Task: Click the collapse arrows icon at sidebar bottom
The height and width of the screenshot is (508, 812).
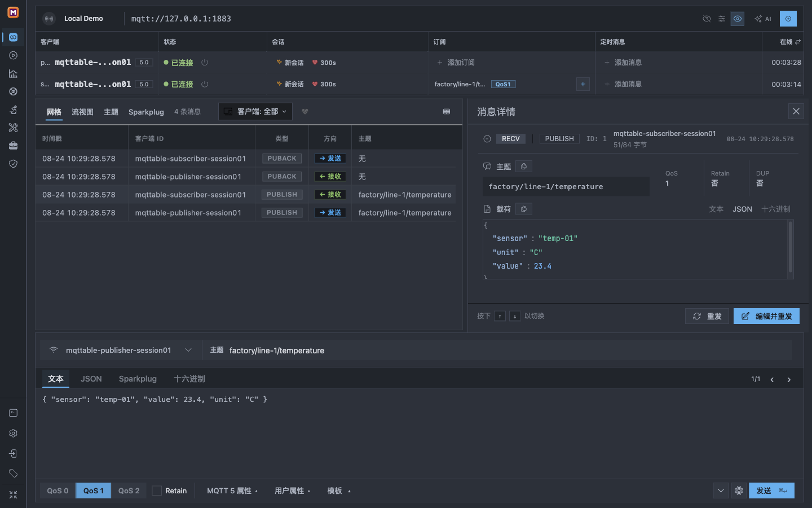Action: tap(13, 494)
